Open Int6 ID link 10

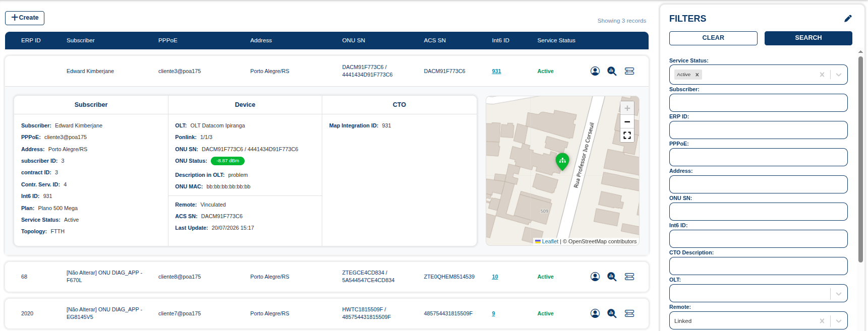tap(495, 277)
